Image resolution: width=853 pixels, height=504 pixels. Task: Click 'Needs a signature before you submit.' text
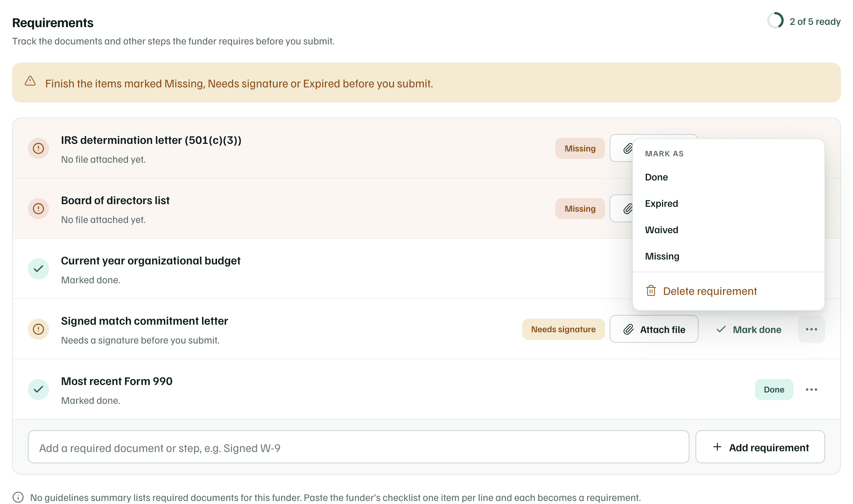pos(140,340)
